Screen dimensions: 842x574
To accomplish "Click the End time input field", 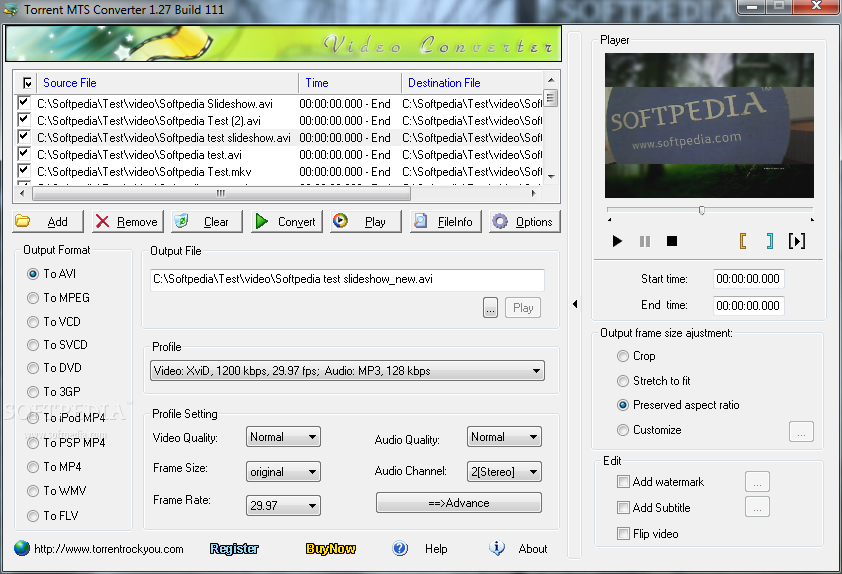I will tap(749, 306).
